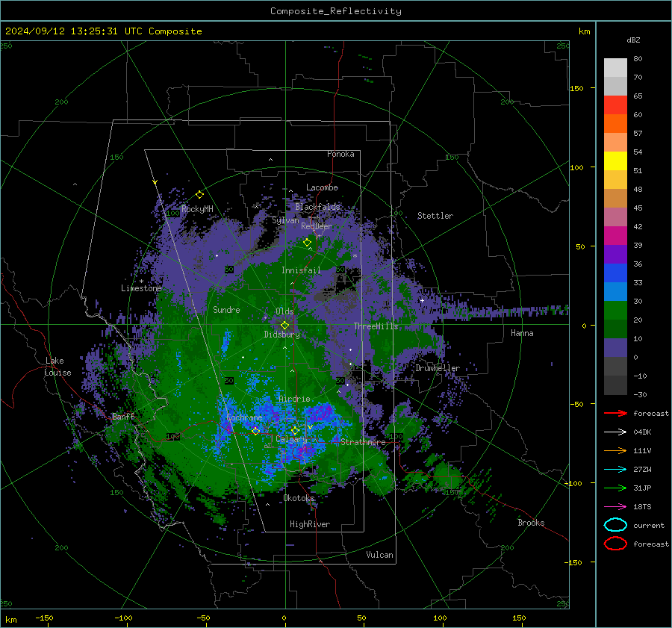Image resolution: width=672 pixels, height=628 pixels.
Task: Click the lightest gray swatch at the top of the scale
Action: click(615, 67)
